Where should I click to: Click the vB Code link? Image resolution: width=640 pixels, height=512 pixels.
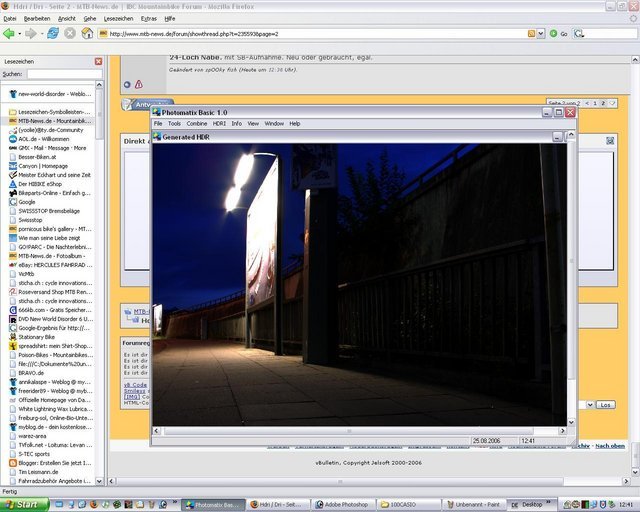pos(136,385)
